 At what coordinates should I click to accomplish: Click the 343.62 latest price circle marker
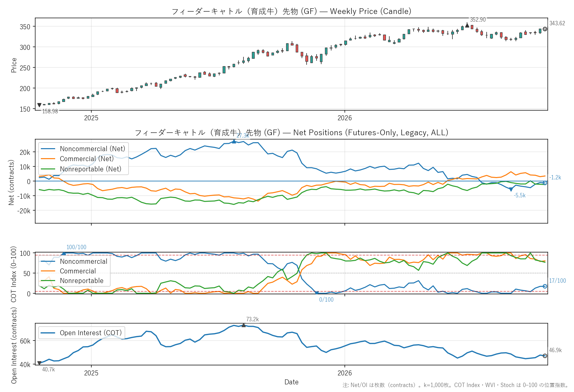(545, 29)
